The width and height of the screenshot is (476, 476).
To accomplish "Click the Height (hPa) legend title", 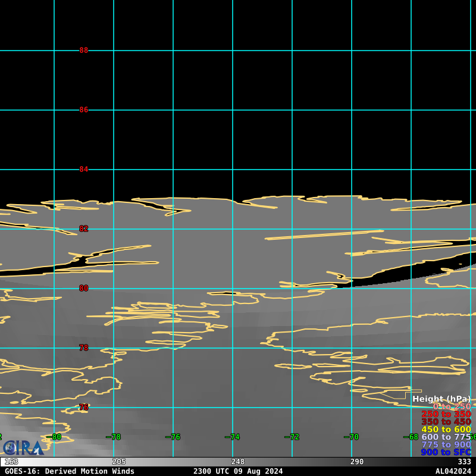I will click(441, 399).
